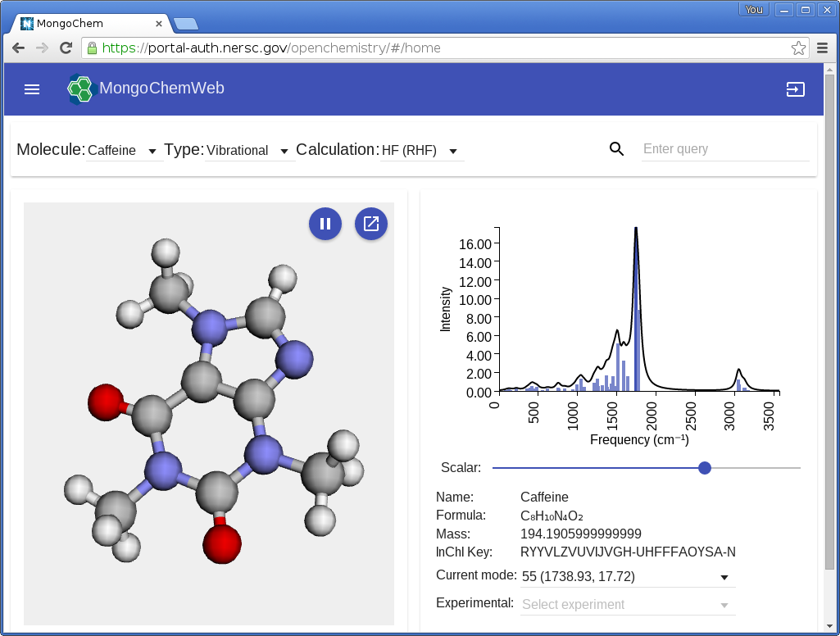The height and width of the screenshot is (636, 840).
Task: Click the Enter query search field
Action: click(724, 149)
